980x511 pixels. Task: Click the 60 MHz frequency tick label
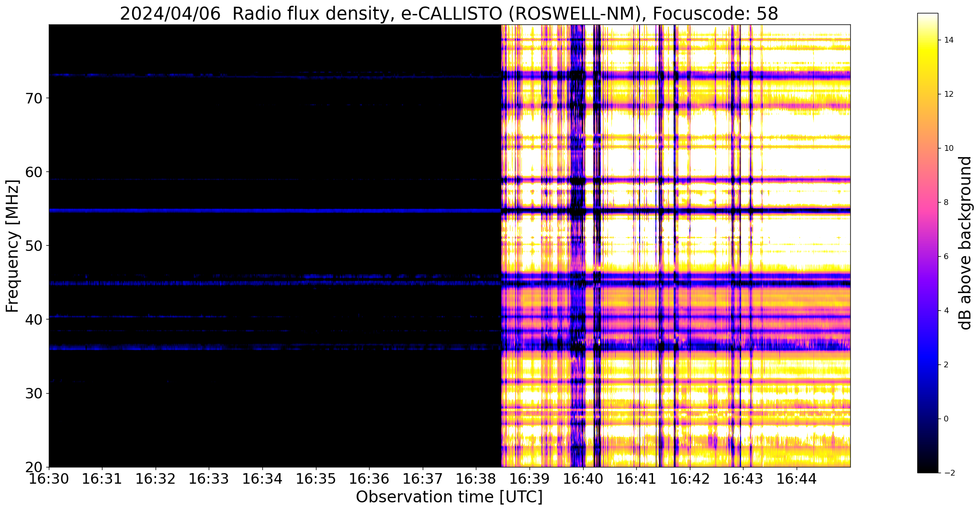click(x=34, y=172)
